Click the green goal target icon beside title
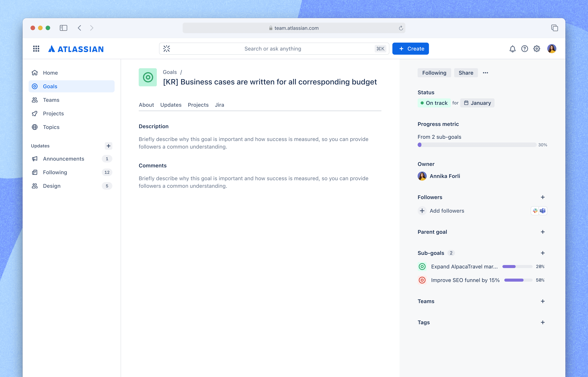This screenshot has height=377, width=588. (x=148, y=77)
